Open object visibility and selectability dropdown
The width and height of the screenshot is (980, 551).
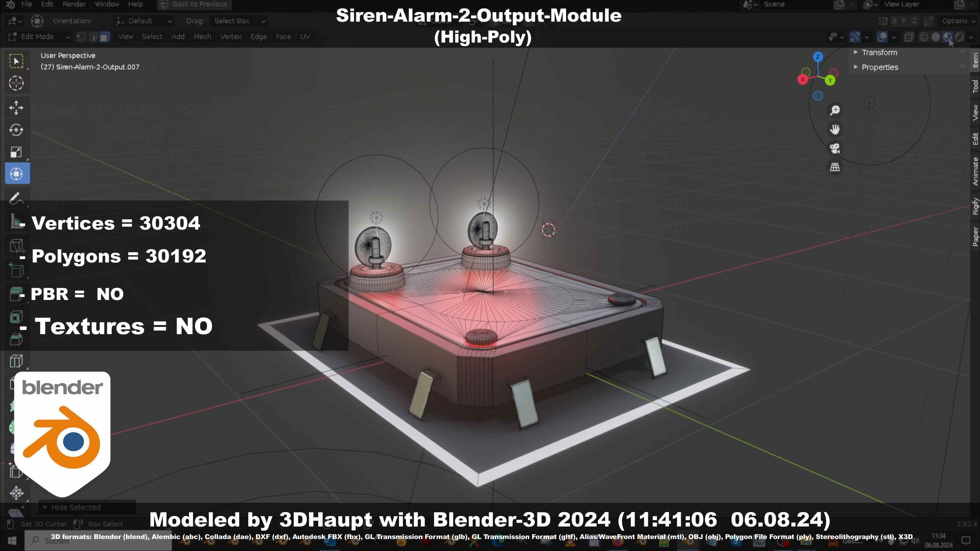point(836,37)
